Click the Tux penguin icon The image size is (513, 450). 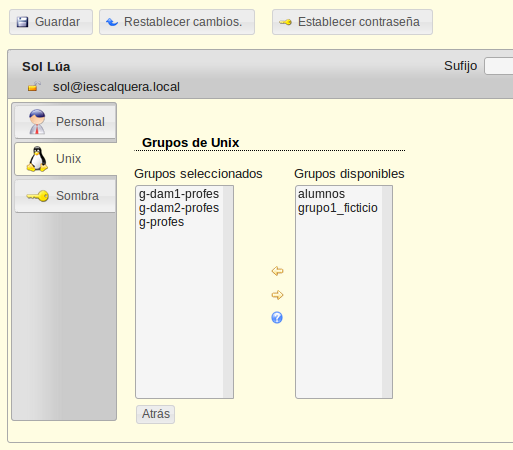(x=37, y=159)
